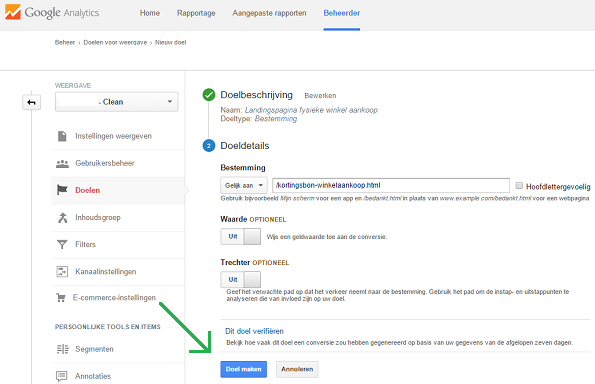Toggle the Waarde switch on

tap(241, 237)
